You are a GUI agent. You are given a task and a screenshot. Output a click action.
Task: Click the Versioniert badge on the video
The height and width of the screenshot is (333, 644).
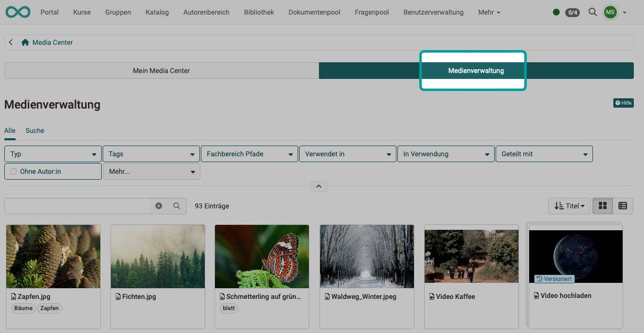coord(554,279)
